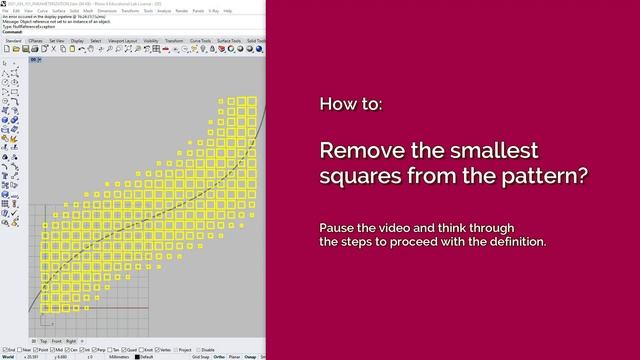The width and height of the screenshot is (640, 360).
Task: Toggle the Mid osnap checkbox
Action: (x=53, y=350)
